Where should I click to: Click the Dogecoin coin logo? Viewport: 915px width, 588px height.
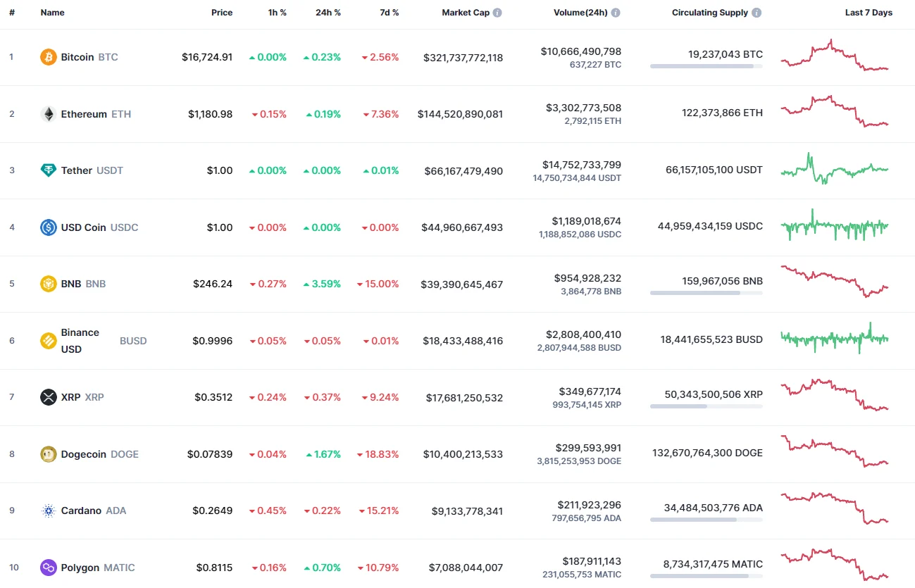click(x=48, y=453)
